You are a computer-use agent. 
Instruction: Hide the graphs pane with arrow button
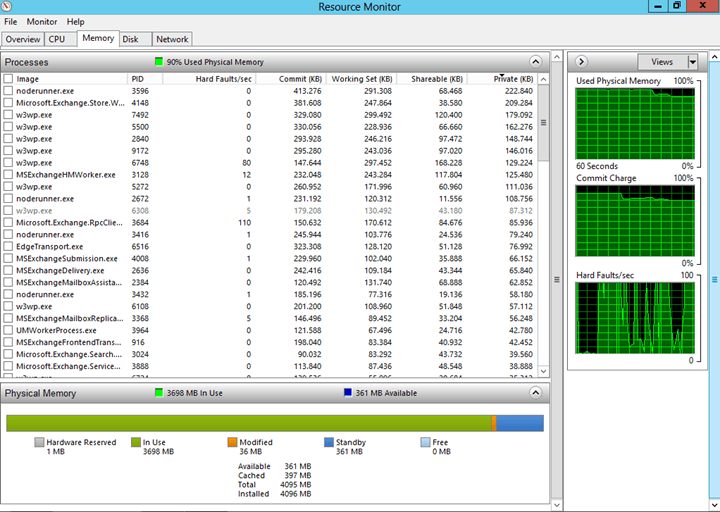click(581, 62)
